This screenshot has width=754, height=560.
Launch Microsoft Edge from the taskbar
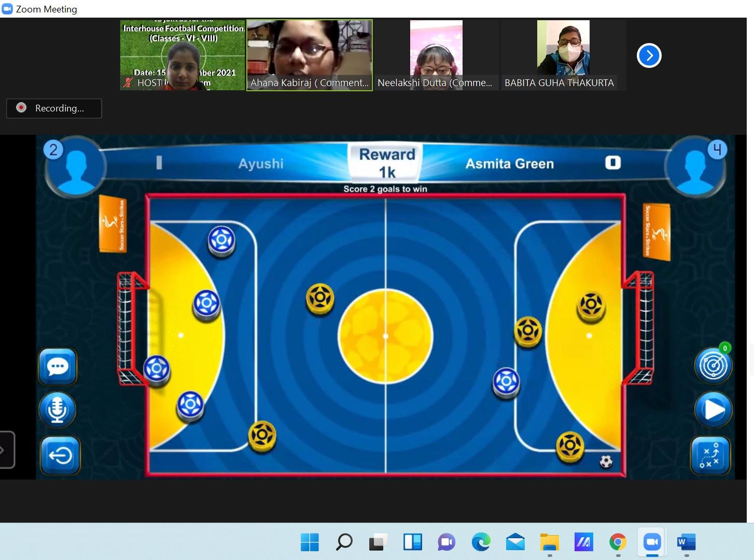click(481, 542)
